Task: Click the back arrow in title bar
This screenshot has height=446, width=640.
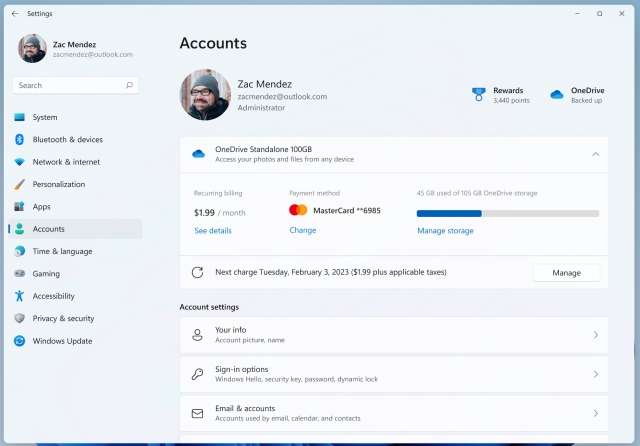Action: [x=14, y=14]
